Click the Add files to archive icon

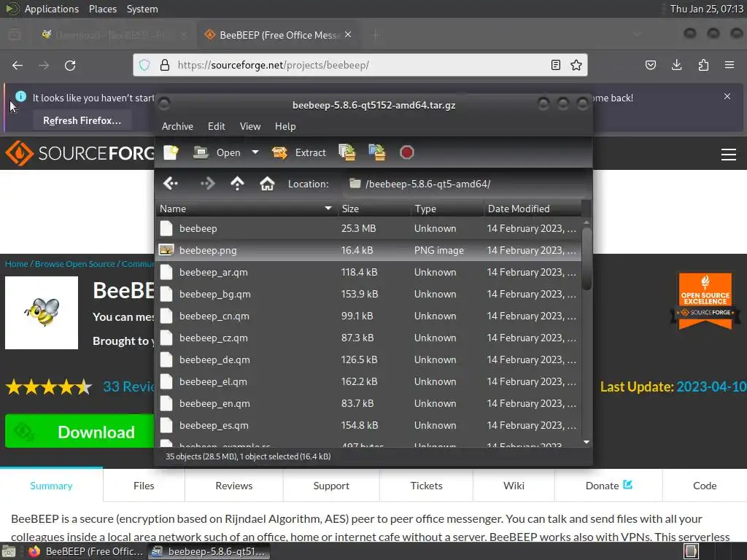coord(347,152)
